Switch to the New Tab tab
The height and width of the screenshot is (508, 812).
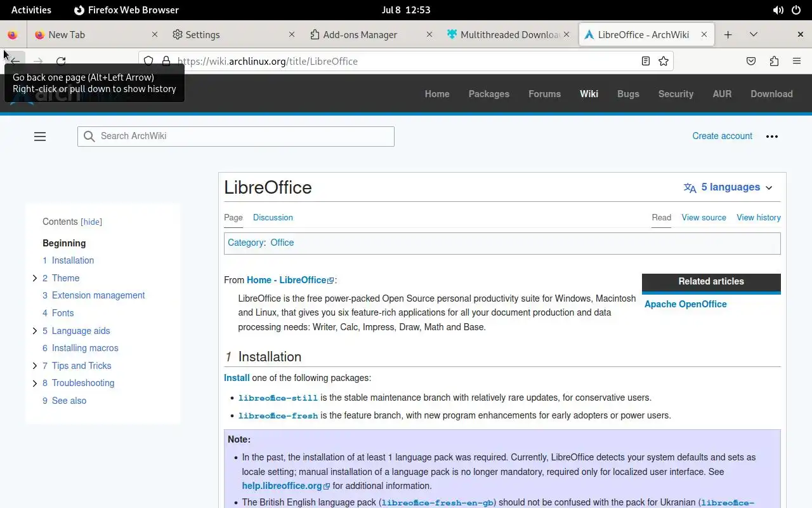coord(95,35)
